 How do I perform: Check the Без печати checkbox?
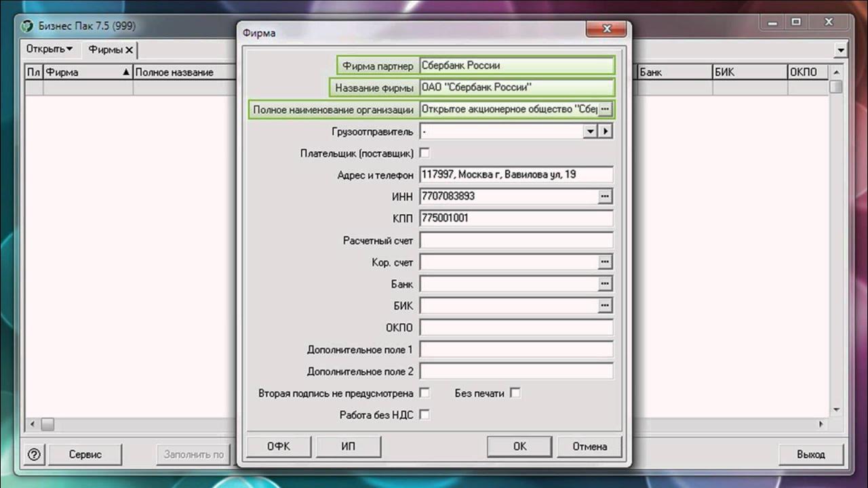pos(515,392)
